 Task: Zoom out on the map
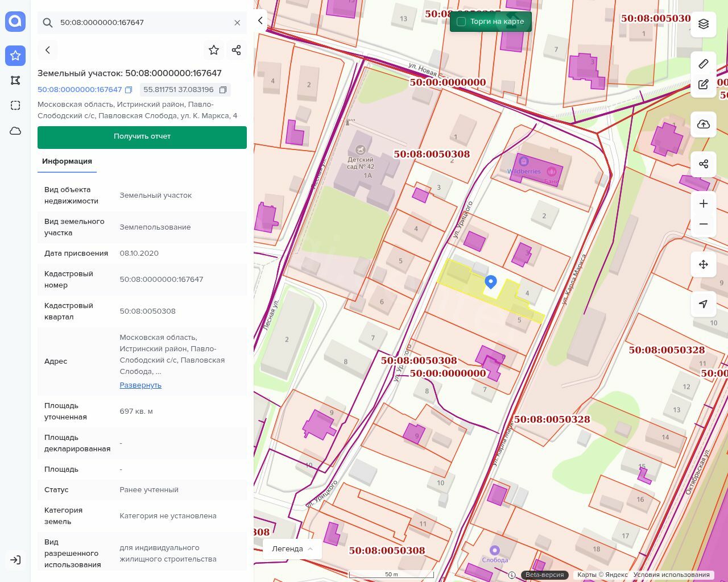click(x=704, y=224)
